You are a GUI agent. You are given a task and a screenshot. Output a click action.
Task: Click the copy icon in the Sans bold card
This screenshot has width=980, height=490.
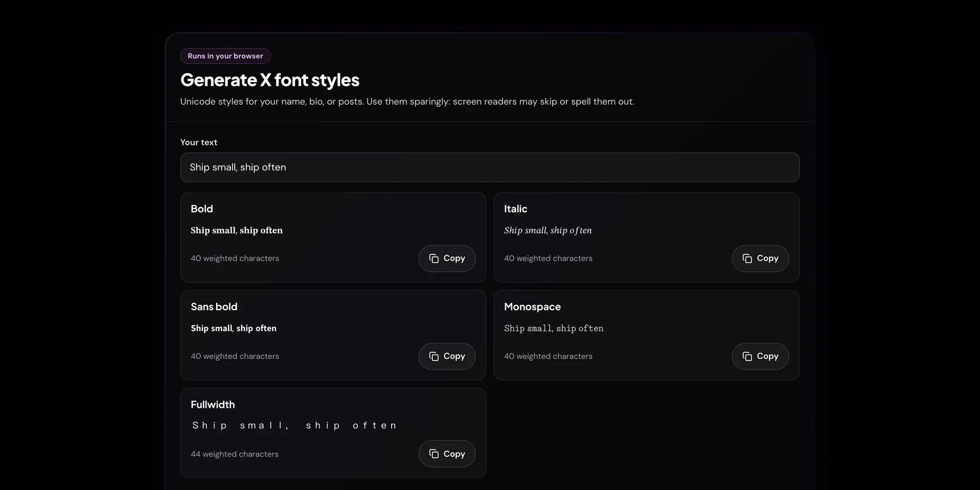[434, 356]
